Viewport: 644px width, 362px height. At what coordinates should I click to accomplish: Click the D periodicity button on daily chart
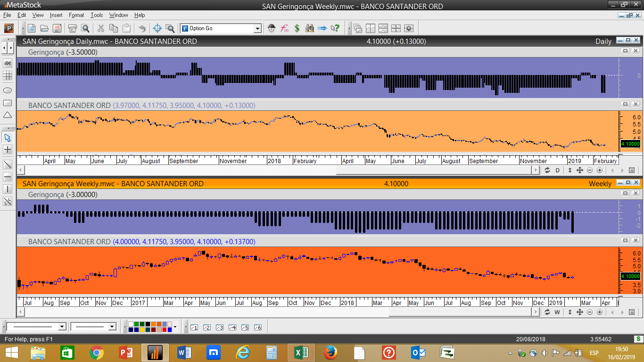coord(557,170)
